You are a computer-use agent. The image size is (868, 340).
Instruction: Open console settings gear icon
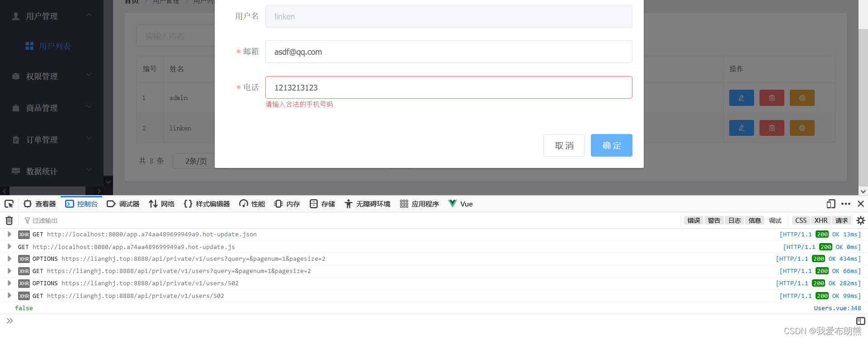pos(860,220)
